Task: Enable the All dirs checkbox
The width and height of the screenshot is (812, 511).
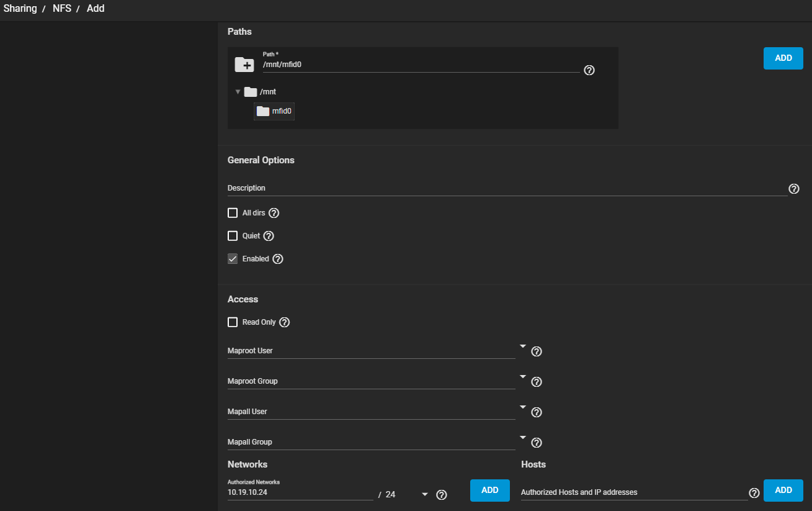Action: (x=233, y=213)
